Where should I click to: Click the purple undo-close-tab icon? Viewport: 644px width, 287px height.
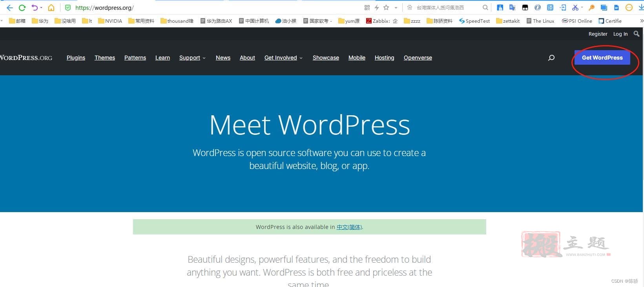(35, 7)
